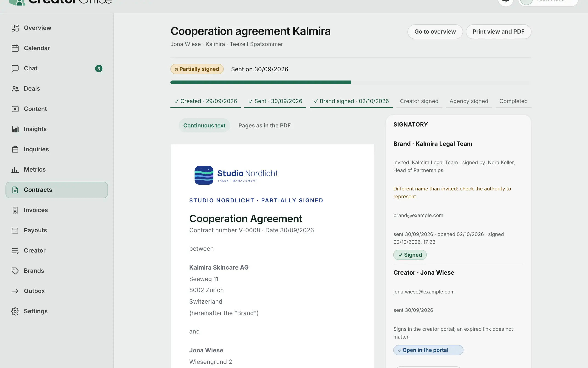Image resolution: width=588 pixels, height=368 pixels.
Task: Click the Chat speech bubble icon
Action: tap(15, 68)
